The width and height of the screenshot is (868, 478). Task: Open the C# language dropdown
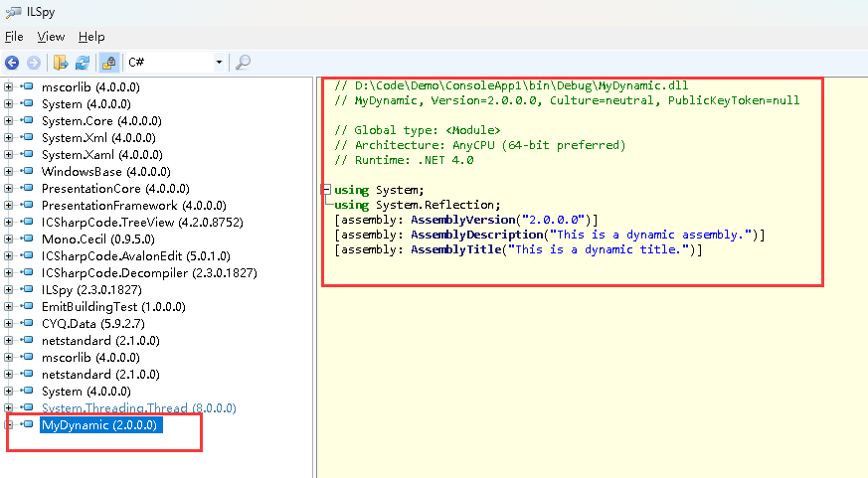click(x=175, y=62)
